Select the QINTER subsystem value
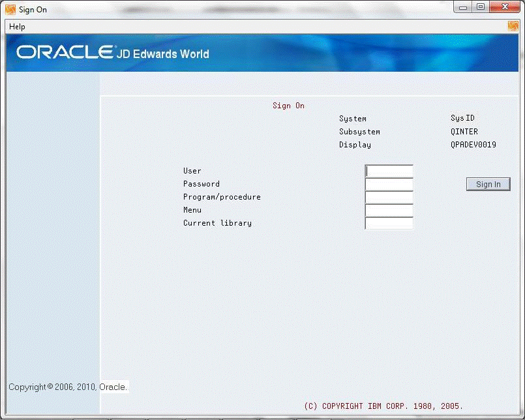This screenshot has width=525, height=420. tap(464, 132)
